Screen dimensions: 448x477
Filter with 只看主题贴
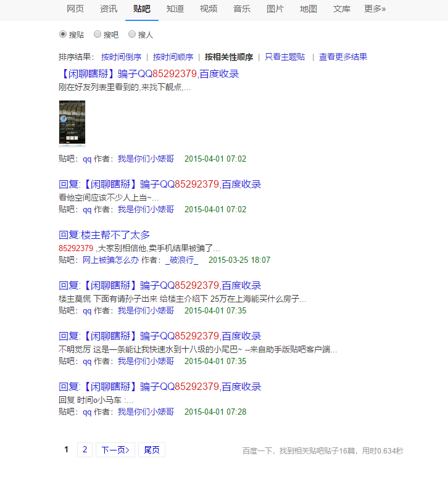coord(284,57)
